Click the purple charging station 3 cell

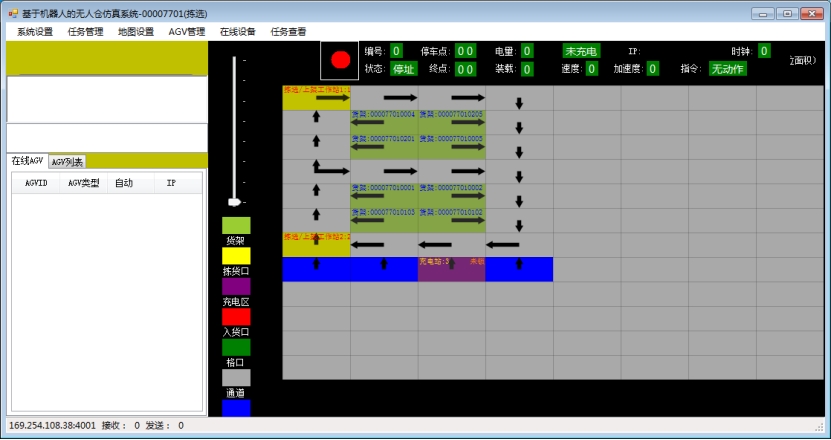(451, 269)
